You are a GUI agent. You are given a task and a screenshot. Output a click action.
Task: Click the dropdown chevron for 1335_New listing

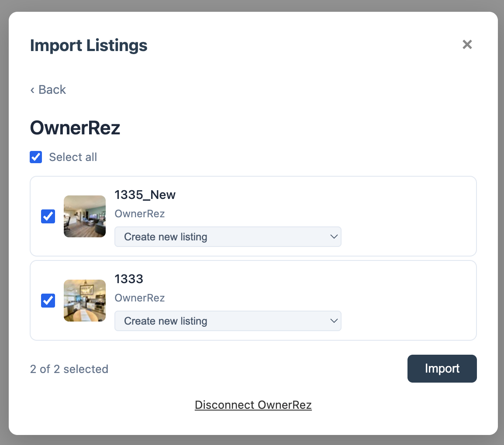coord(334,236)
